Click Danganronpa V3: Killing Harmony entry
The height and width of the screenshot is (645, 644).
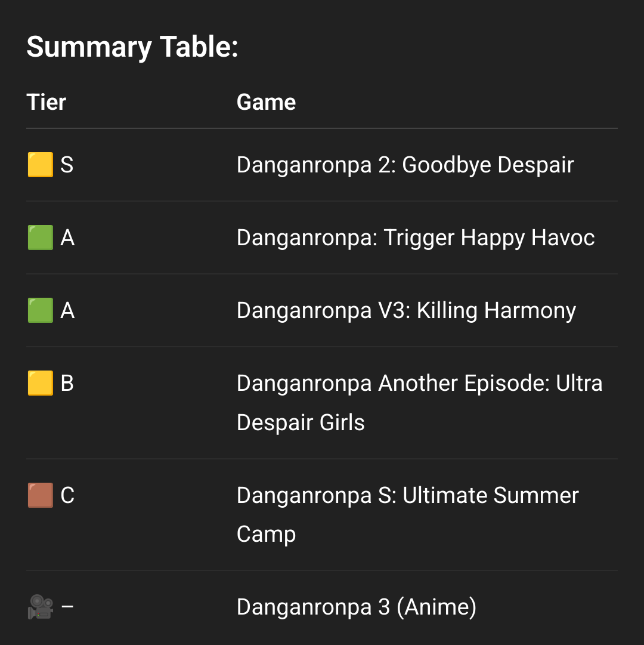pos(406,311)
